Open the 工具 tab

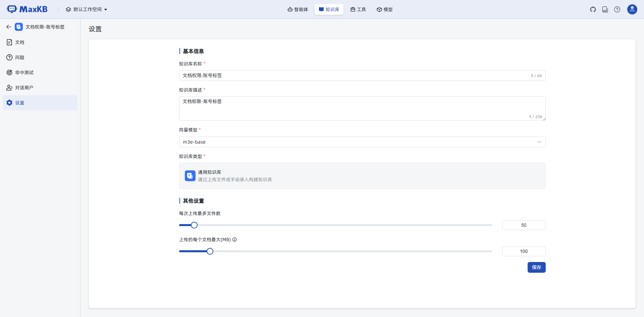(358, 9)
